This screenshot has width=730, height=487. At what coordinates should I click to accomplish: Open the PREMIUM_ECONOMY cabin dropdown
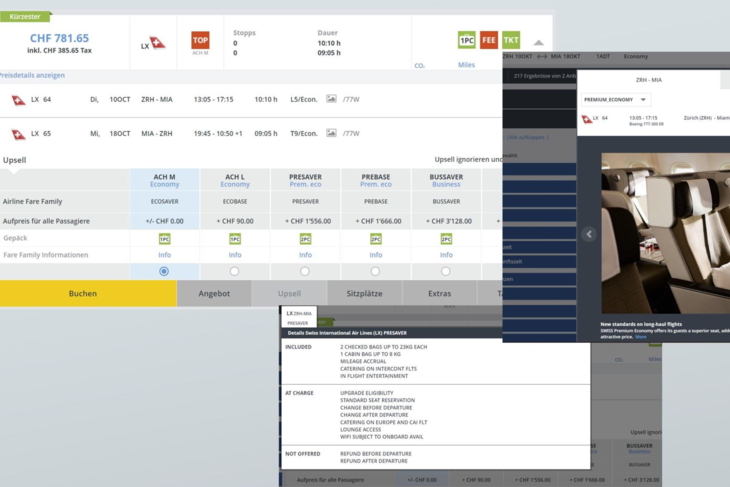(615, 99)
